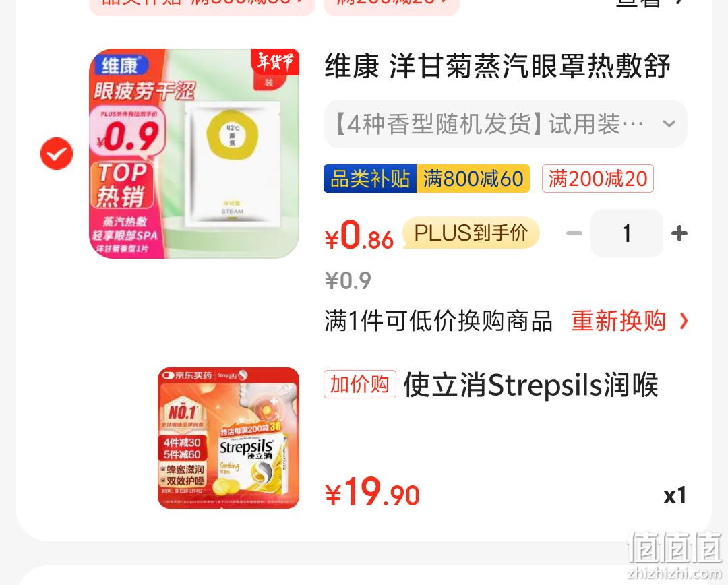The image size is (728, 585).
Task: Tap the 满200减20 coupon tag
Action: 598,179
